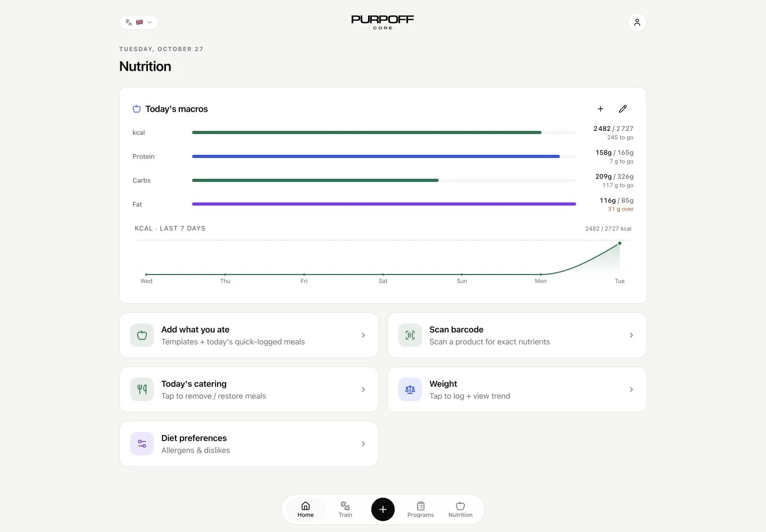Screen dimensions: 766x532
Task: Click the Add what you ate apple icon
Action: (142, 335)
